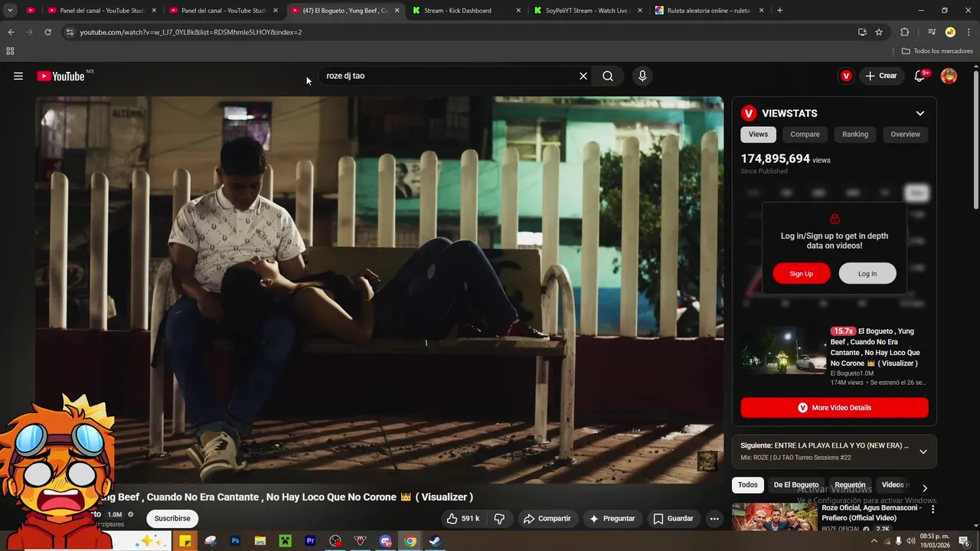Open Chrome media control icon
This screenshot has width=980, height=551.
pyautogui.click(x=931, y=32)
